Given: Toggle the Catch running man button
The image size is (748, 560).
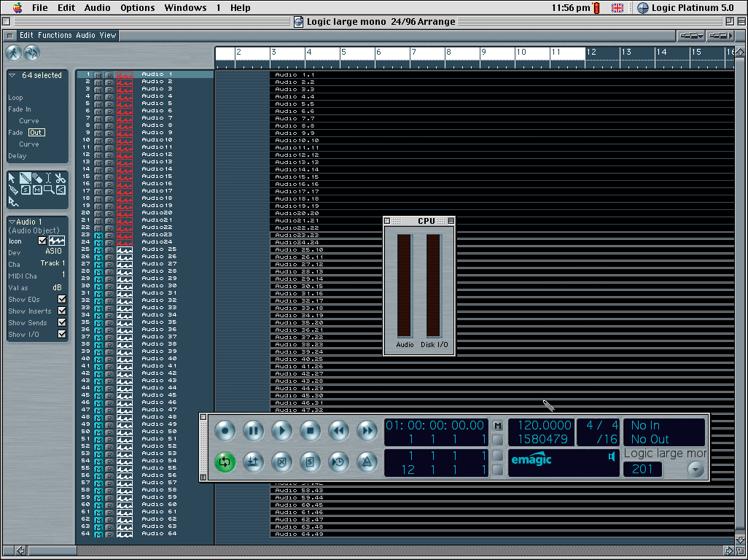Looking at the screenshot, I should (13, 53).
